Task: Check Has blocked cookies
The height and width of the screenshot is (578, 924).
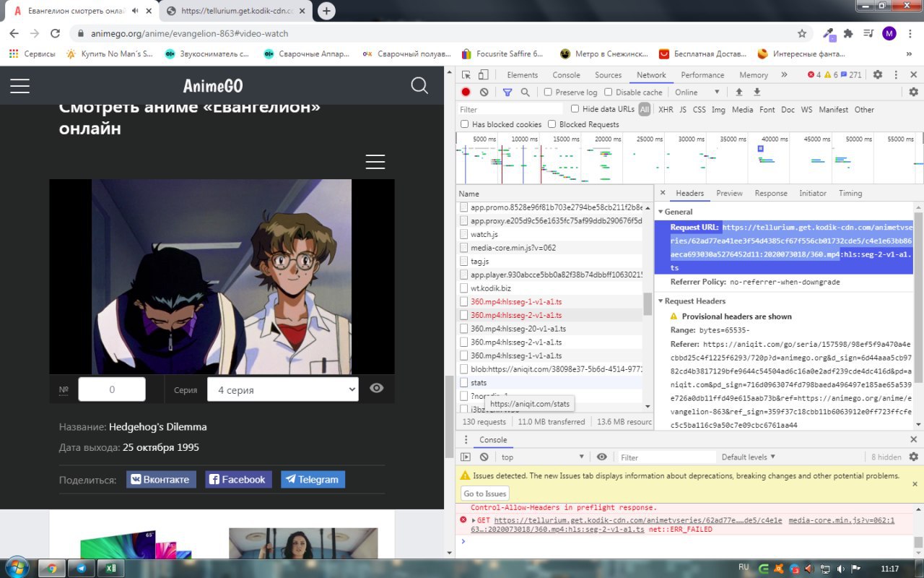Action: point(465,124)
